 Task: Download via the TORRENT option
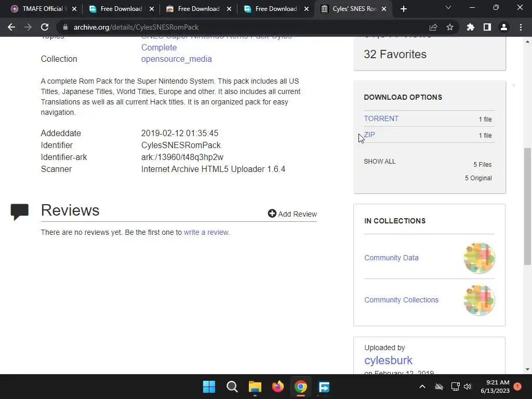point(381,118)
